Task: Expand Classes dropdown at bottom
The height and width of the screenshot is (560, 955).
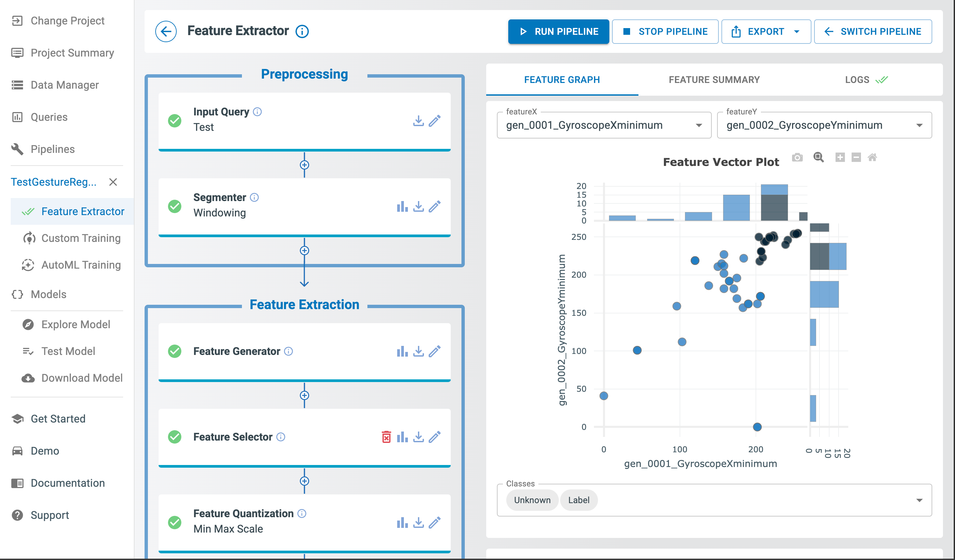Action: pos(919,499)
